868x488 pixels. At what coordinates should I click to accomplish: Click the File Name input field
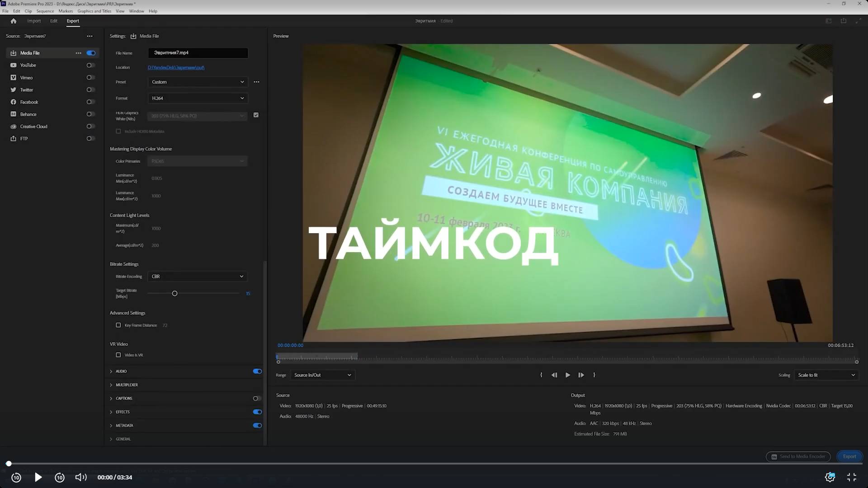pyautogui.click(x=198, y=53)
